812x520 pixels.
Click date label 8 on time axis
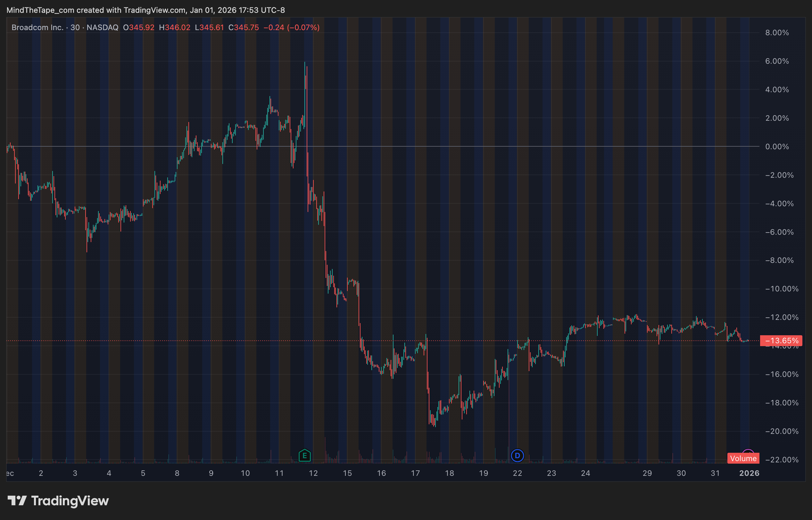[x=177, y=473]
